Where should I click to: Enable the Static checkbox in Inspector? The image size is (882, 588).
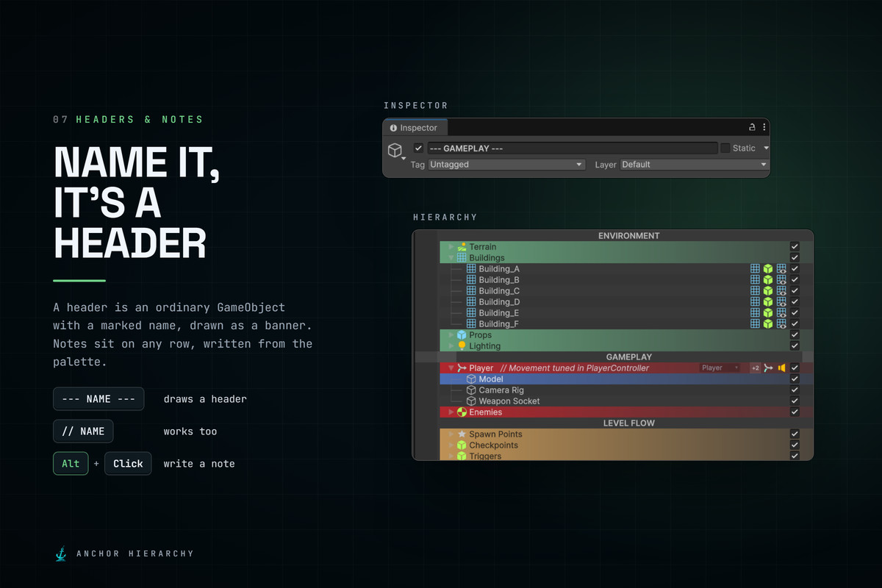tap(725, 148)
